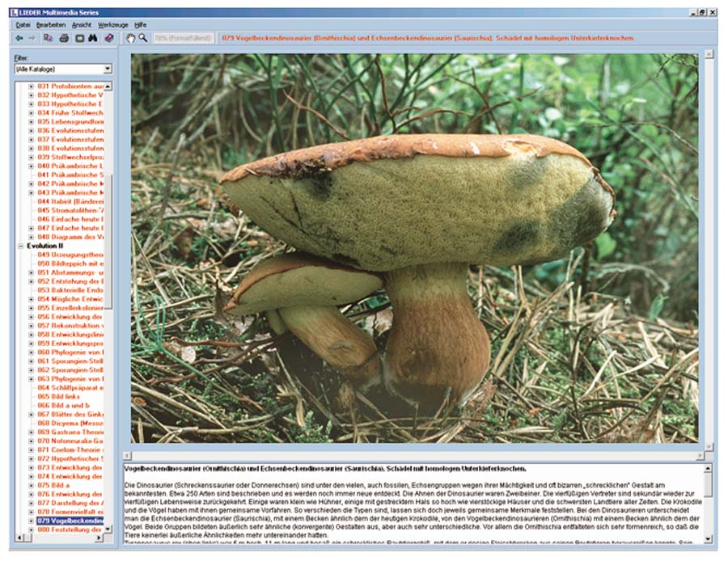The height and width of the screenshot is (561, 728).
Task: Select the magnifier zoom tool
Action: click(x=143, y=38)
